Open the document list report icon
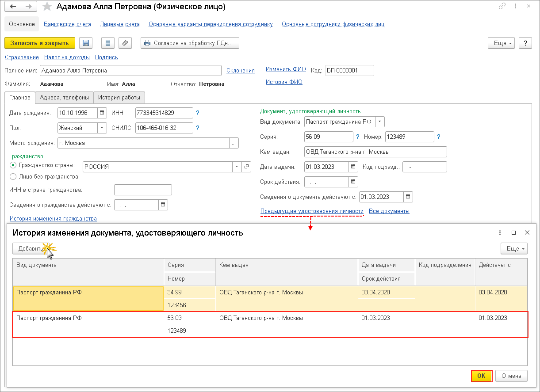540x392 pixels. click(x=108, y=43)
